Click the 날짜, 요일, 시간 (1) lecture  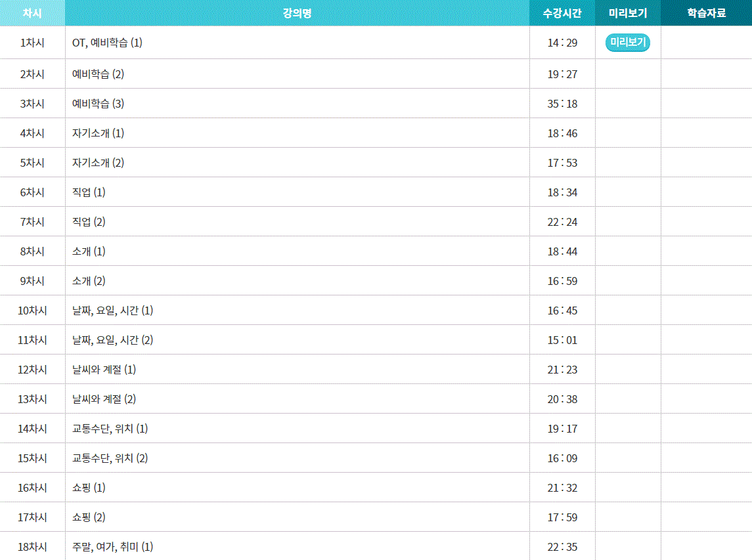coord(112,311)
